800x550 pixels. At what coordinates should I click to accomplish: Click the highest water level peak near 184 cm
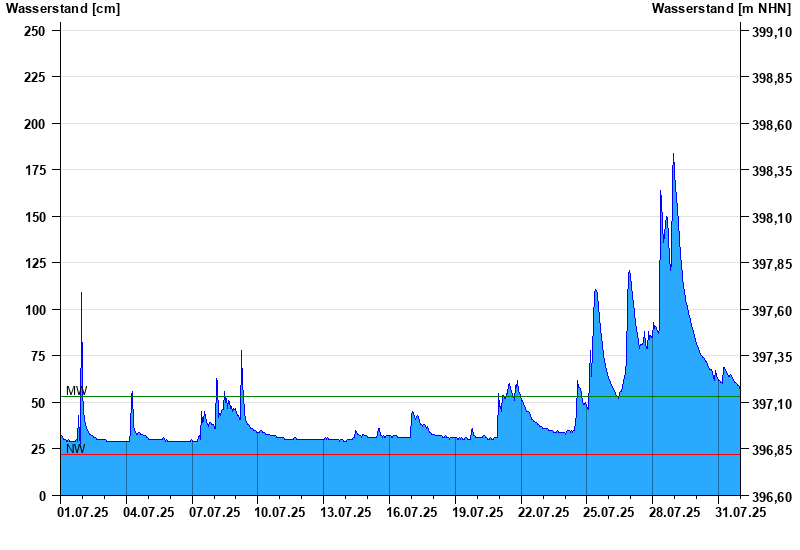click(673, 154)
